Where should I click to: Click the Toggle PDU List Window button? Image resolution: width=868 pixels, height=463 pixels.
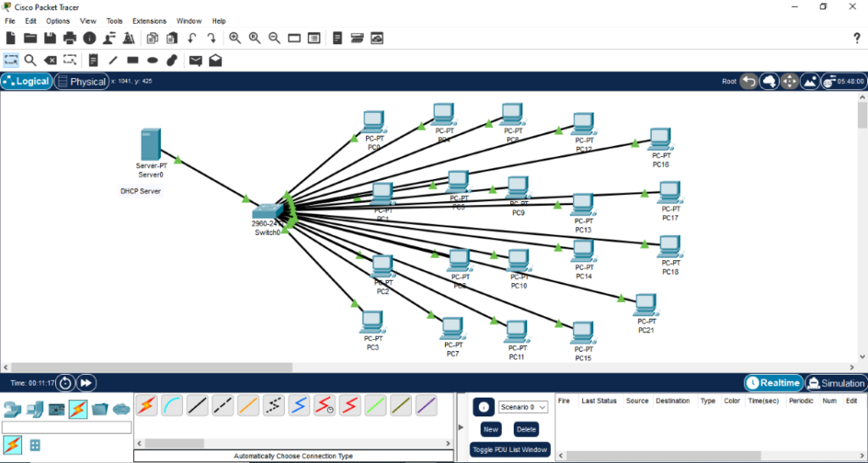click(x=509, y=449)
